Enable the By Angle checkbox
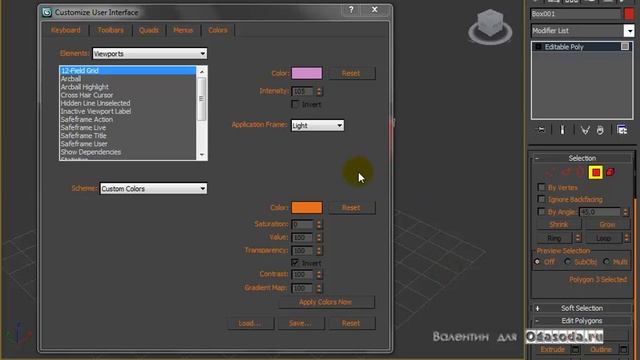The image size is (640, 360). point(541,211)
